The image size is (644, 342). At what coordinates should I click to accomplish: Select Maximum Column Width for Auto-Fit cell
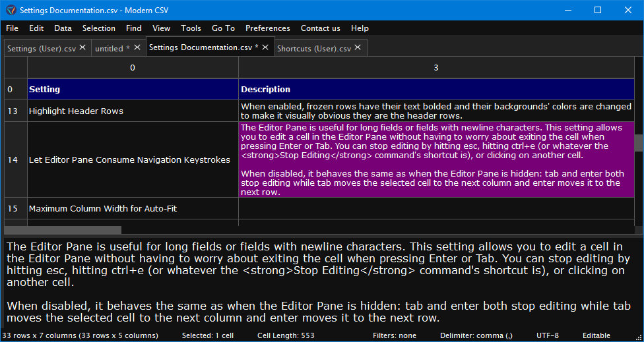[x=133, y=208]
